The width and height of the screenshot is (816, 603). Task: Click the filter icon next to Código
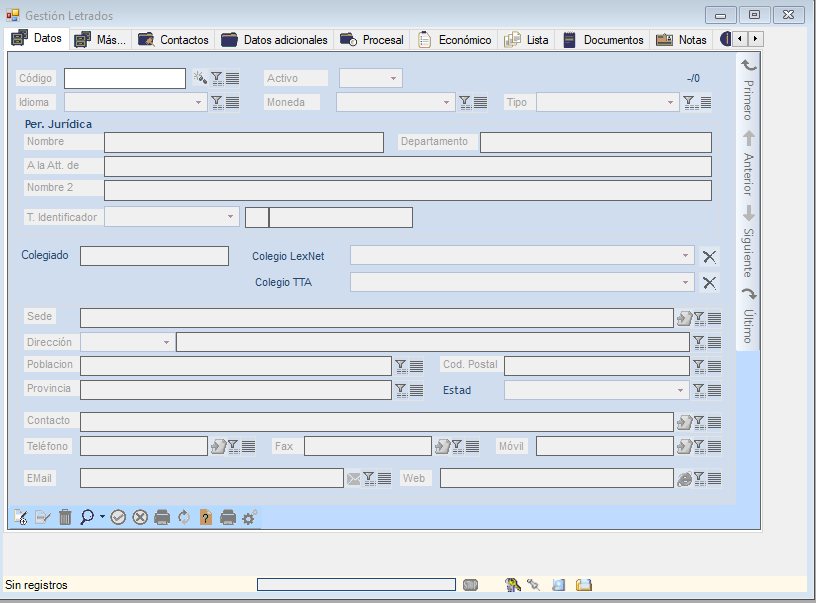(216, 78)
